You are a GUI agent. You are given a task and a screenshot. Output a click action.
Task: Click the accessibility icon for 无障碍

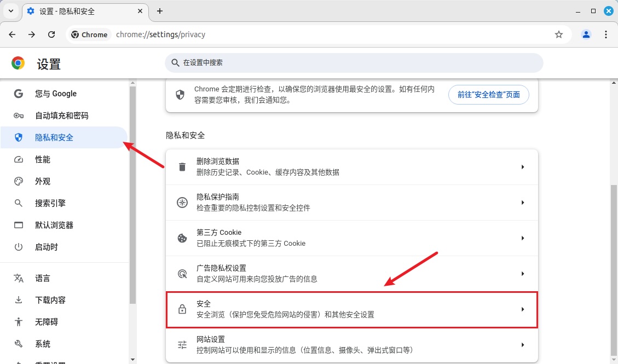point(19,322)
